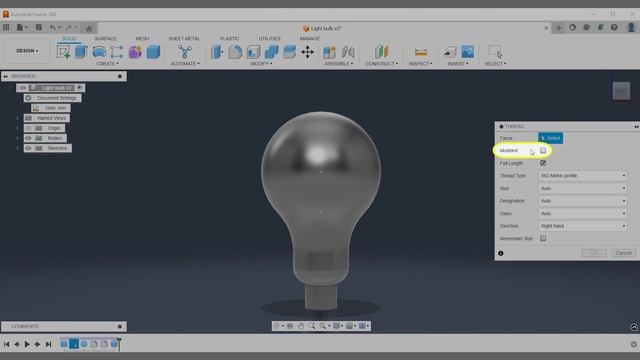Select the Create Sketch tool

[64, 52]
